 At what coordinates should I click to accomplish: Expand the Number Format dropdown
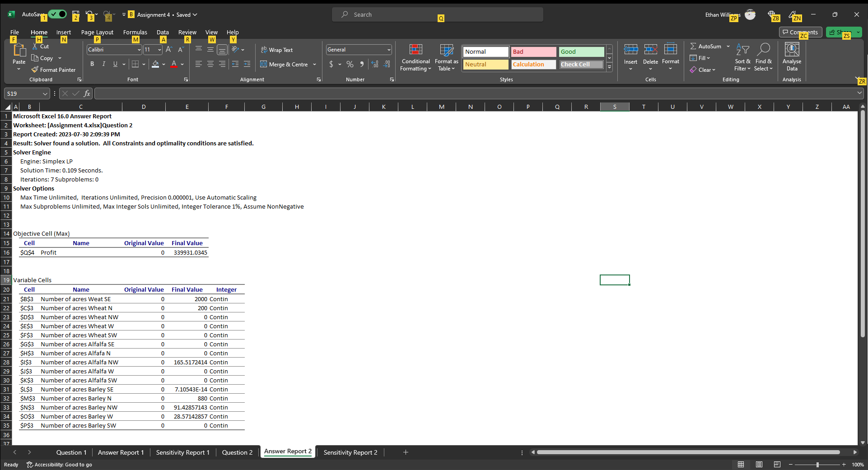[x=388, y=50]
